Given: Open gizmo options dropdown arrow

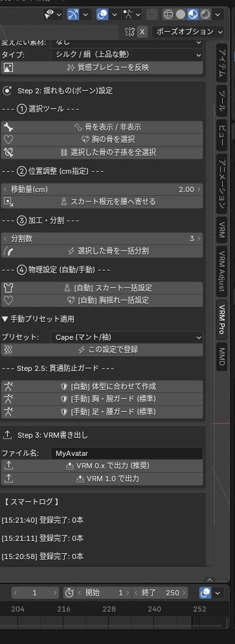Looking at the screenshot, I should click(85, 15).
